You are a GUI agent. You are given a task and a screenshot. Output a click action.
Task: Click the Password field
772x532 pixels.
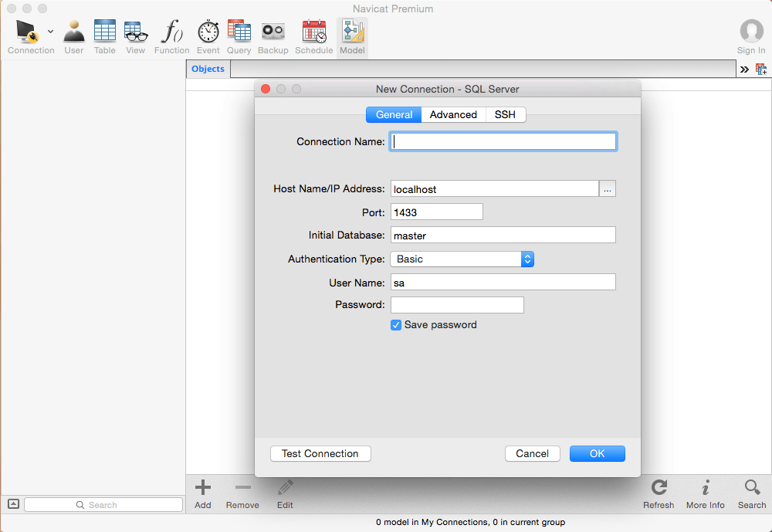[457, 305]
